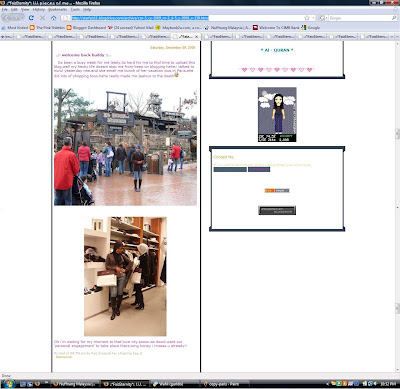The width and height of the screenshot is (400, 389).
Task: Open the Blogger Dashboard bookmark
Action: (87, 28)
